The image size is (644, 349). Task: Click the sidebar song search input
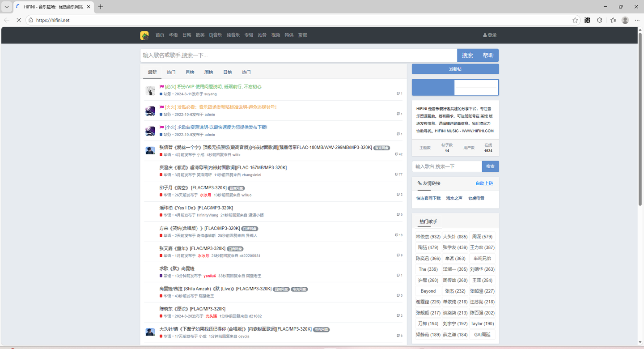pos(447,166)
